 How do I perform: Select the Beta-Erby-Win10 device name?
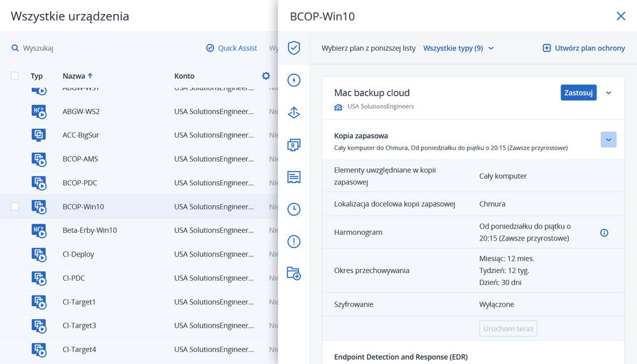90,230
